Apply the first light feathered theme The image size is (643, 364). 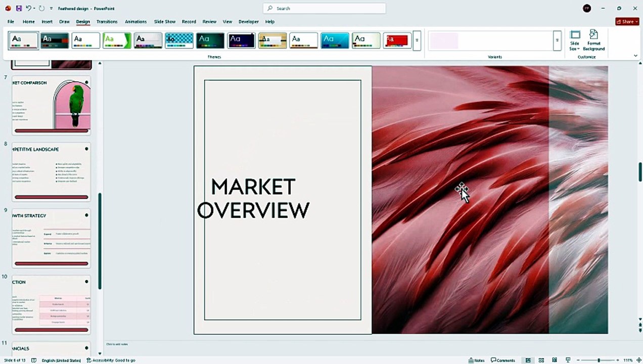tap(24, 40)
